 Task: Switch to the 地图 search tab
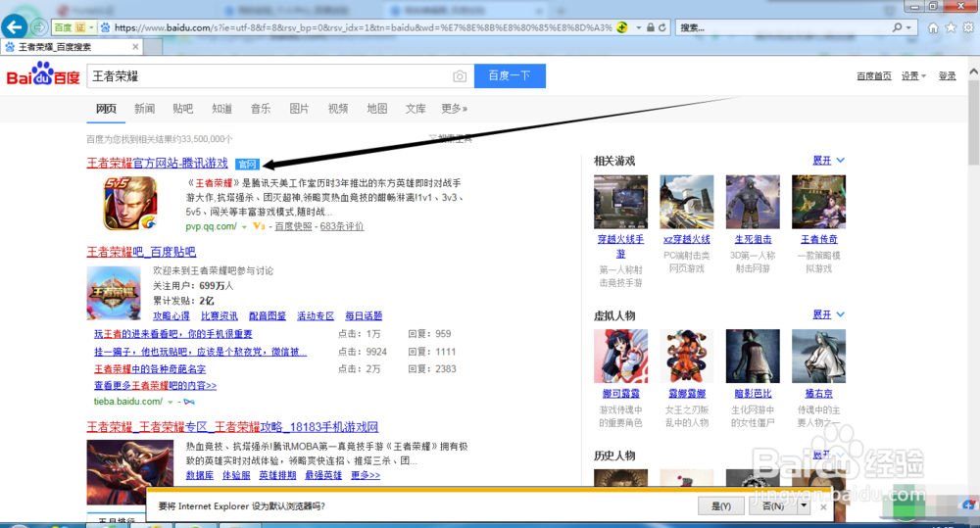(x=377, y=109)
